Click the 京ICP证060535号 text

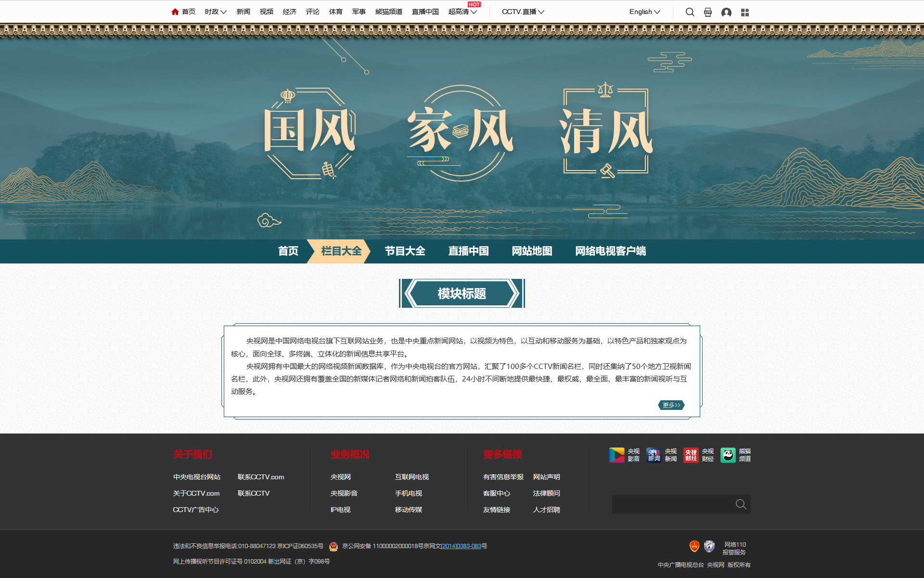coord(300,546)
